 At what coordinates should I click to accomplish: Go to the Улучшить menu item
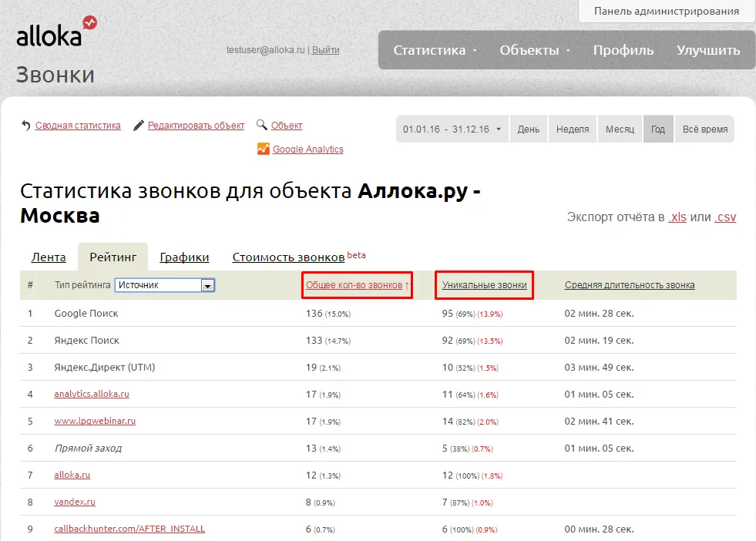click(x=707, y=50)
